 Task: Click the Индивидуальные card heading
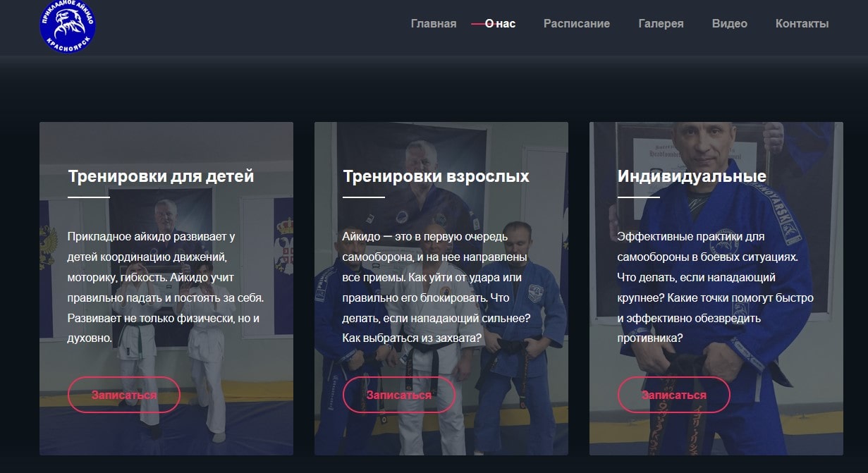pyautogui.click(x=692, y=176)
